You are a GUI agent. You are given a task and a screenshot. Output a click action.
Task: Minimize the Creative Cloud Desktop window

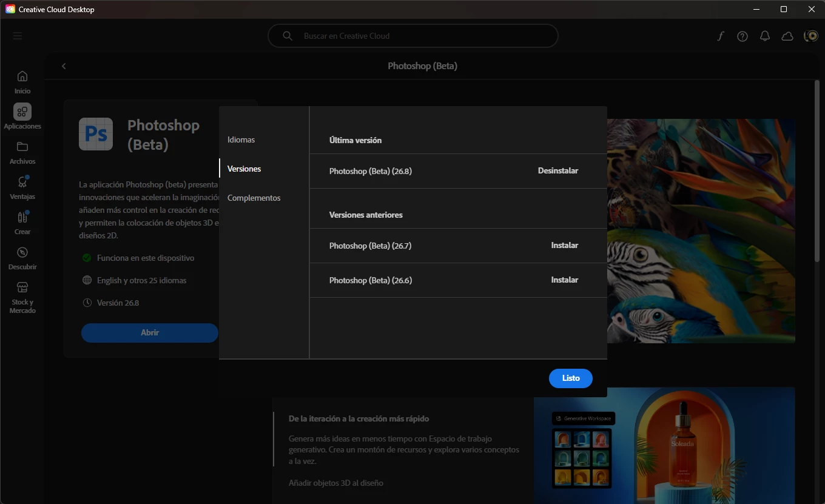(756, 9)
